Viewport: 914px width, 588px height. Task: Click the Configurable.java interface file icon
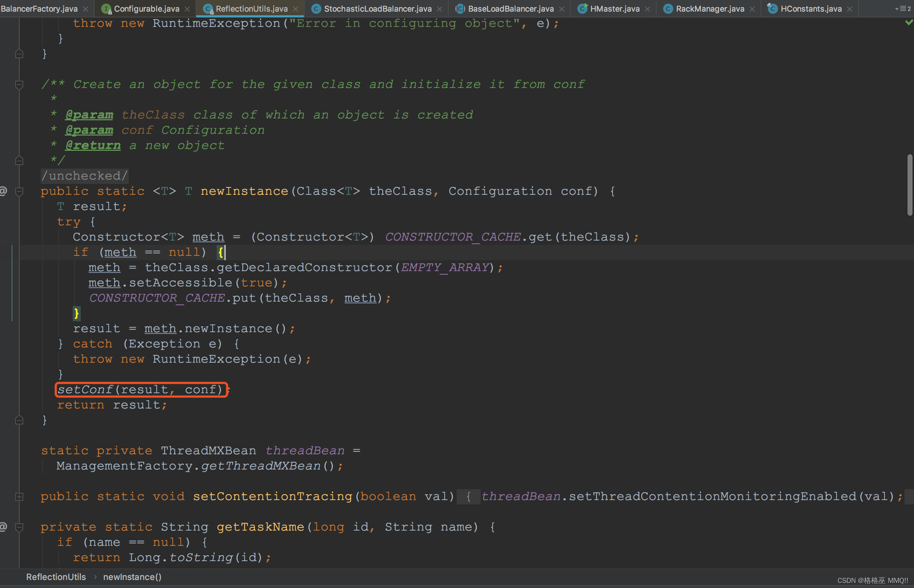coord(106,8)
